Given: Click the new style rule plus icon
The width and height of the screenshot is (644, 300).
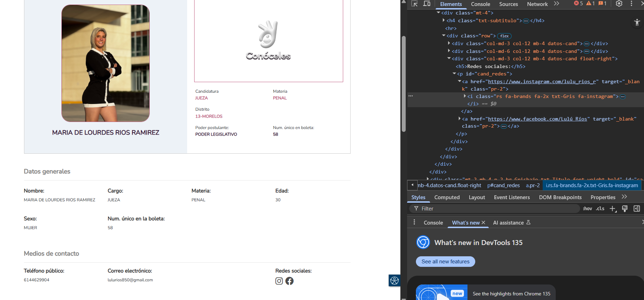Looking at the screenshot, I should 613,209.
